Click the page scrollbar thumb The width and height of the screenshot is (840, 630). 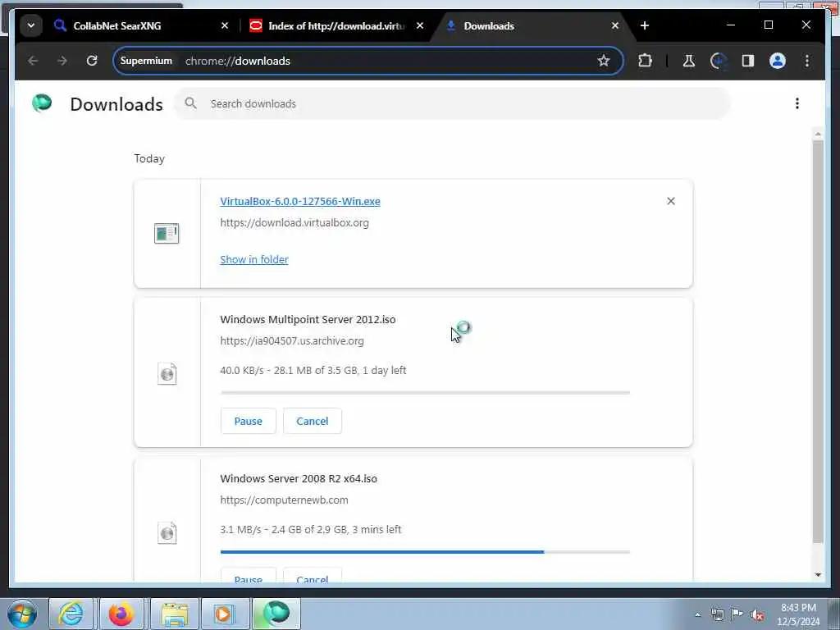(818, 342)
